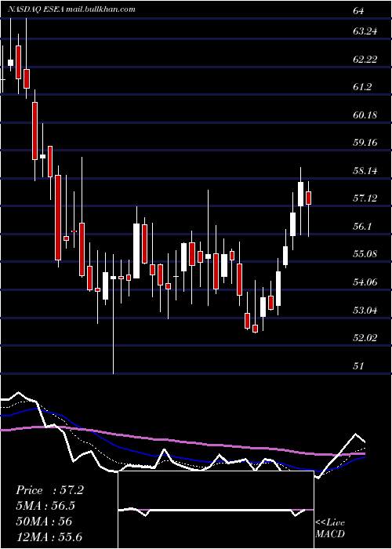The image size is (392, 549).
Task: Click the 5MA : 56.5 readout
Action: pyautogui.click(x=45, y=506)
